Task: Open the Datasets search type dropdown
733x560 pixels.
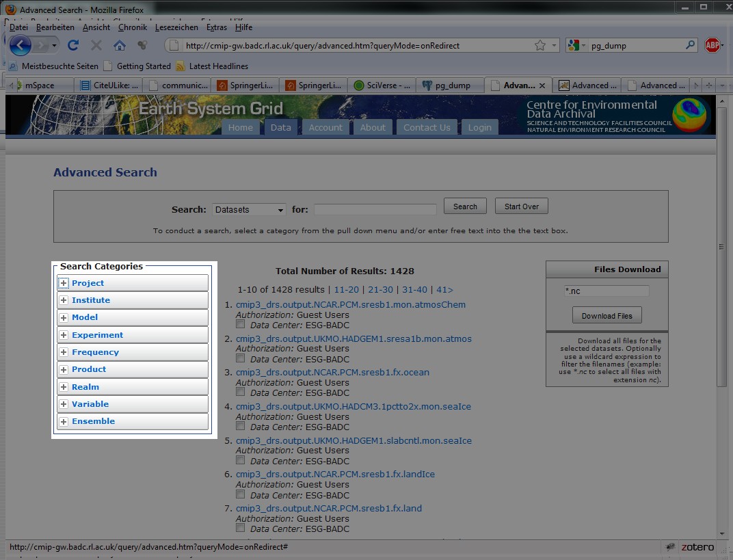Action: 249,210
